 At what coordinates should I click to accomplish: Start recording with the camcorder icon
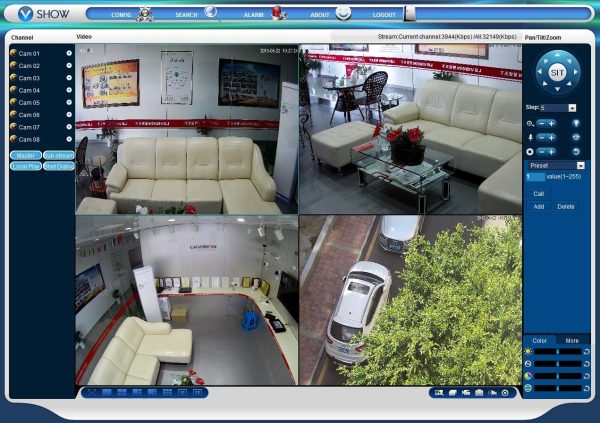(466, 393)
